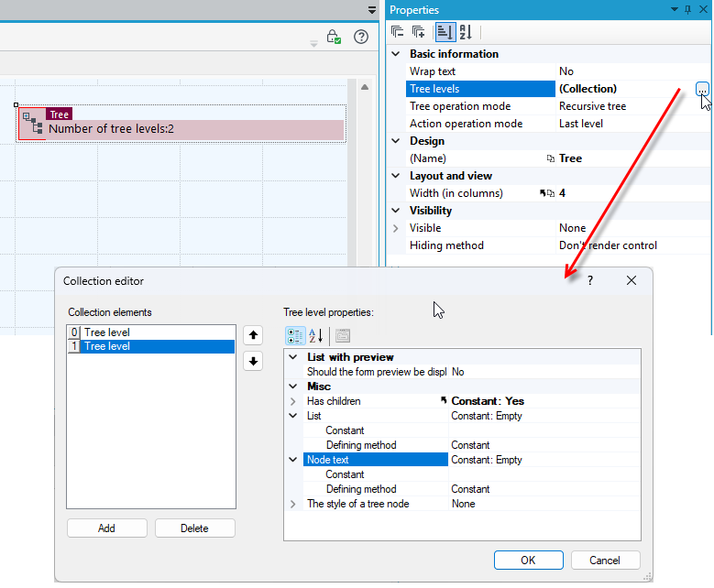
Task: Select Tree level item 1
Action: [151, 346]
